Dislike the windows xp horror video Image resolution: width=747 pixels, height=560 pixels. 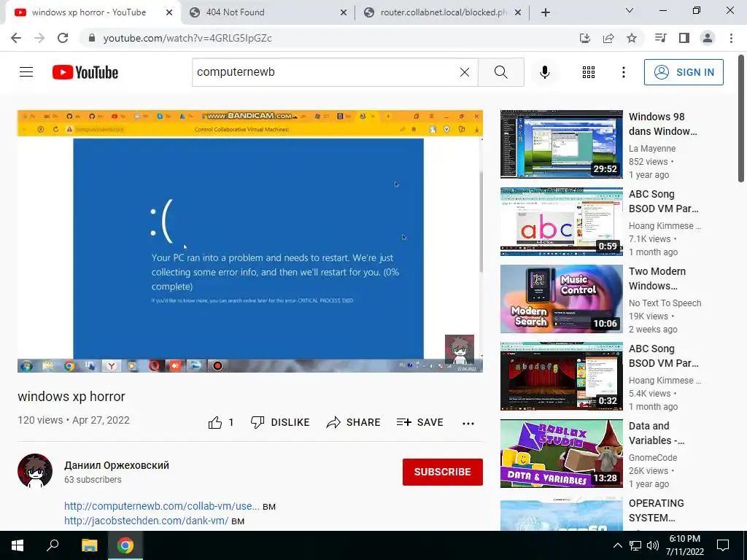280,422
